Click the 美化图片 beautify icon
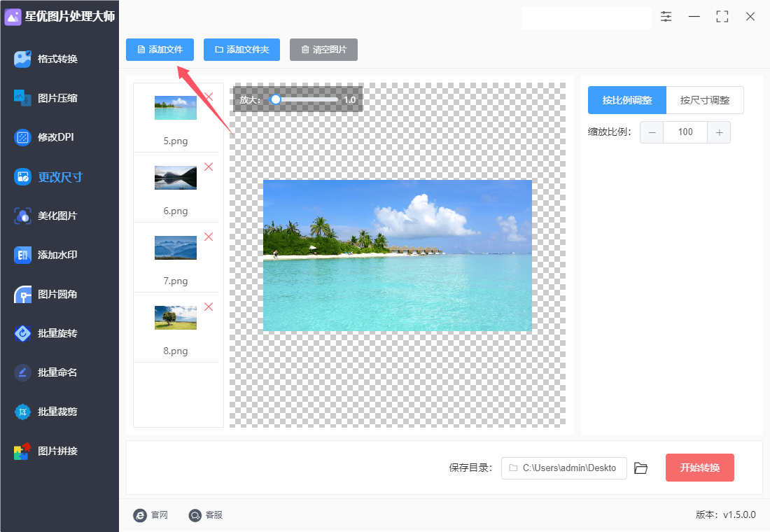770x532 pixels. point(23,216)
